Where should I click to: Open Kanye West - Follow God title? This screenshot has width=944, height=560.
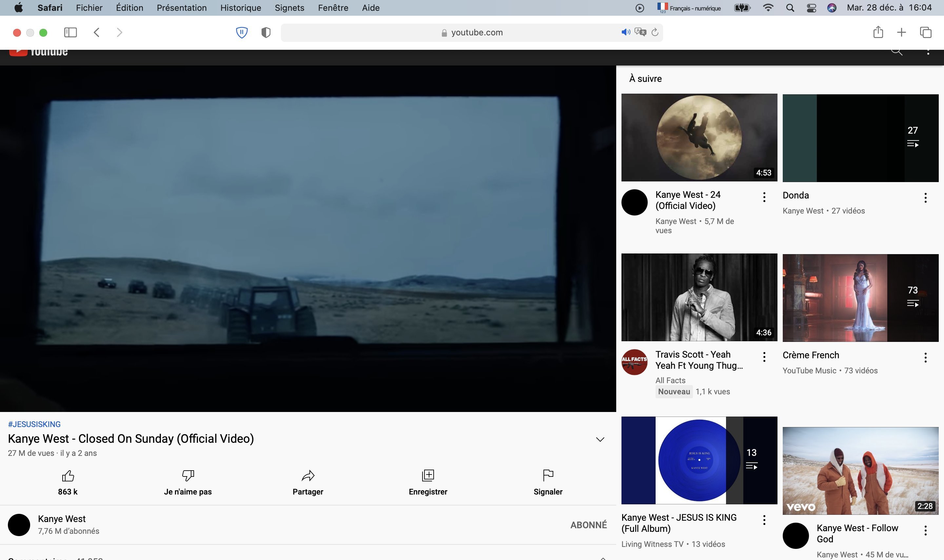(x=857, y=533)
